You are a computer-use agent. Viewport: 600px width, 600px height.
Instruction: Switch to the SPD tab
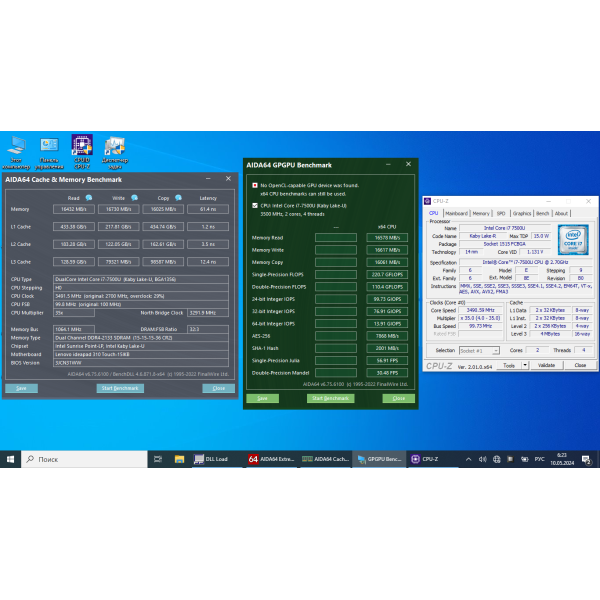pos(501,214)
